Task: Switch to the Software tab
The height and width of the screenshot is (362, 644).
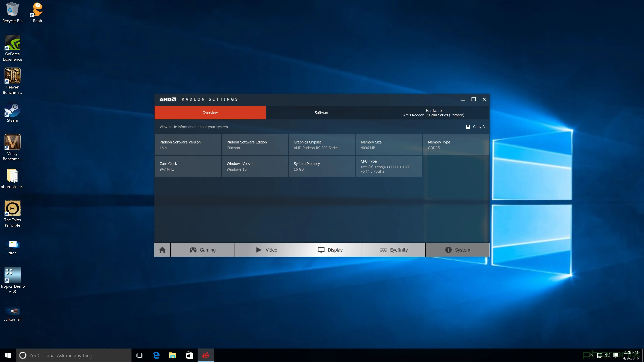Action: pyautogui.click(x=322, y=113)
